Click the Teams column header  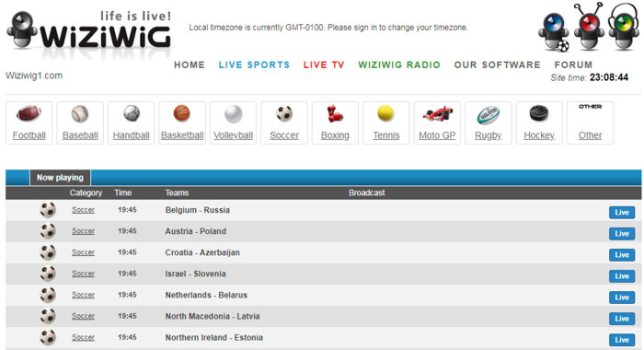click(177, 192)
